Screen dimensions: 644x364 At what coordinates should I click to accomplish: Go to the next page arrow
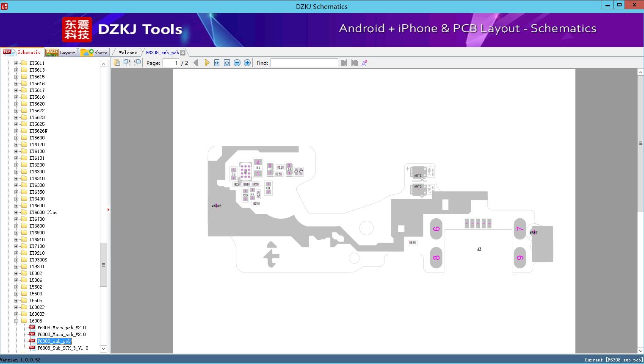coord(207,63)
